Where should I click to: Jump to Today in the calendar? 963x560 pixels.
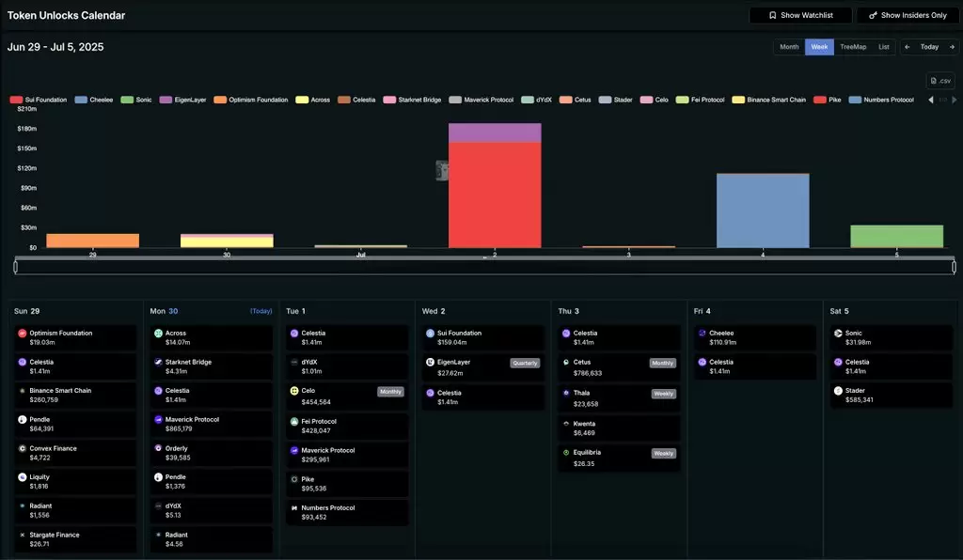point(929,47)
